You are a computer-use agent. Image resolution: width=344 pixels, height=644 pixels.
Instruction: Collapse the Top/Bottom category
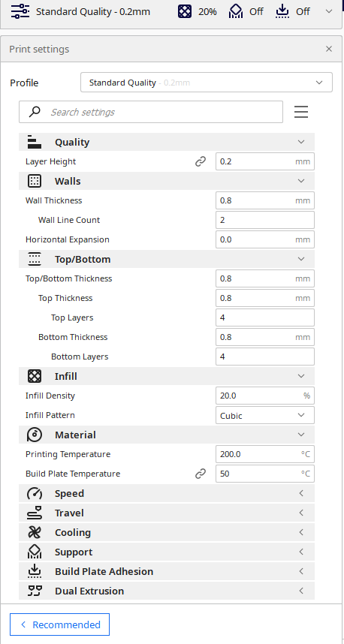coord(167,259)
